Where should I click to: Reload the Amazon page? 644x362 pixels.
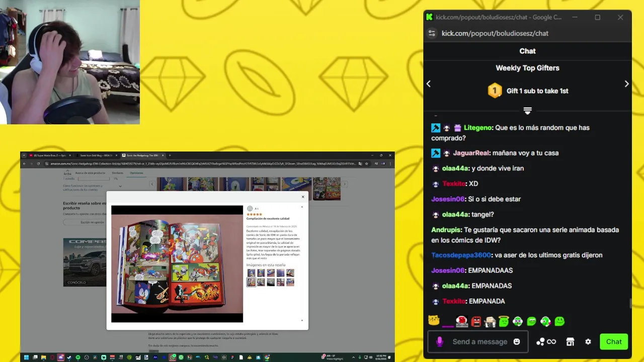click(39, 163)
